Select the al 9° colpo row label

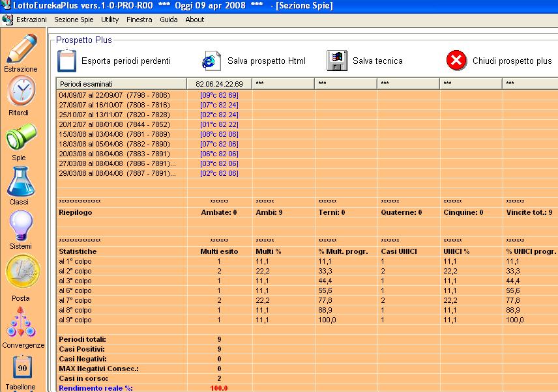(x=75, y=320)
